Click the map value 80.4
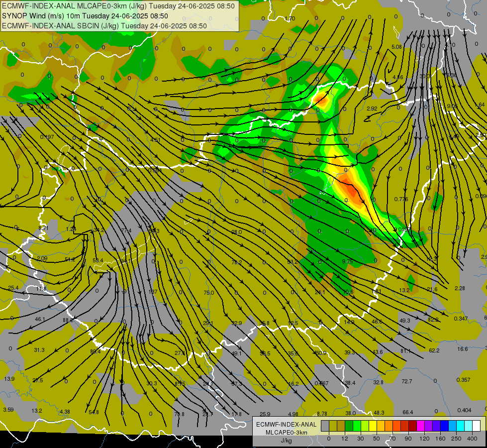Viewport: 487px width, 448px height. [x=96, y=351]
